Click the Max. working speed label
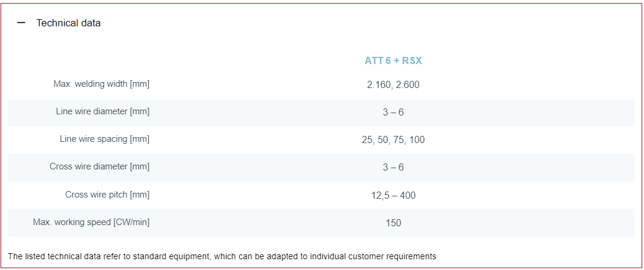 (x=91, y=222)
